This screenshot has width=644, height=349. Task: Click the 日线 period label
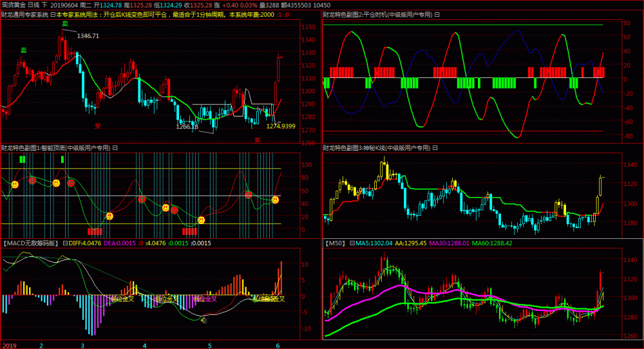33,5
